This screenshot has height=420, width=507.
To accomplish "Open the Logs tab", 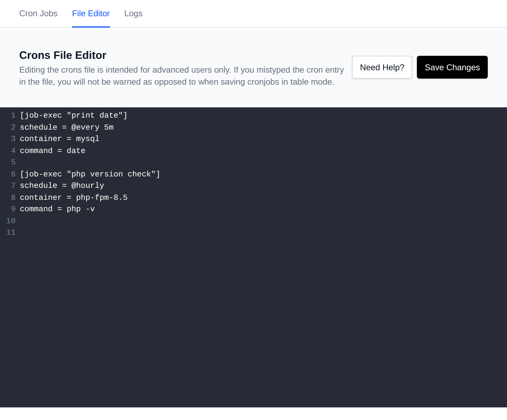I will 133,13.
